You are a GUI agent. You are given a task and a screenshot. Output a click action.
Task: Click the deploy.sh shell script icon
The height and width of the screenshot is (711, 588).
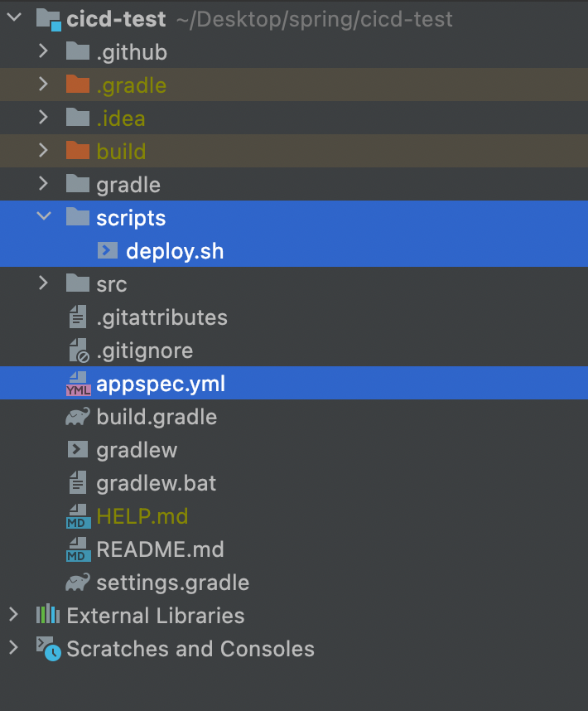click(x=108, y=250)
